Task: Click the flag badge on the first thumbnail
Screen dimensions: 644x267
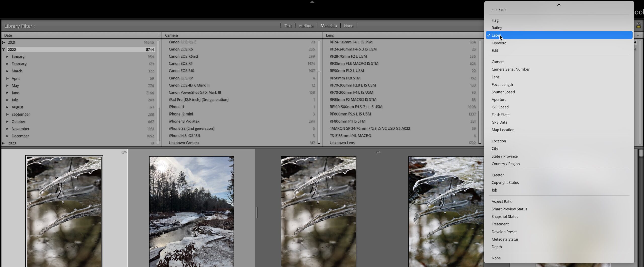Action: pos(124,152)
